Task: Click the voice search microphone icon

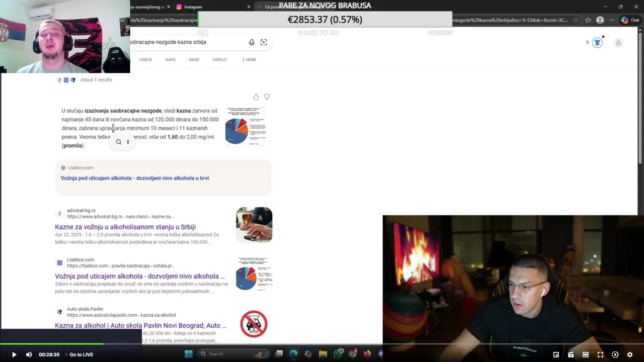Action: [x=252, y=42]
